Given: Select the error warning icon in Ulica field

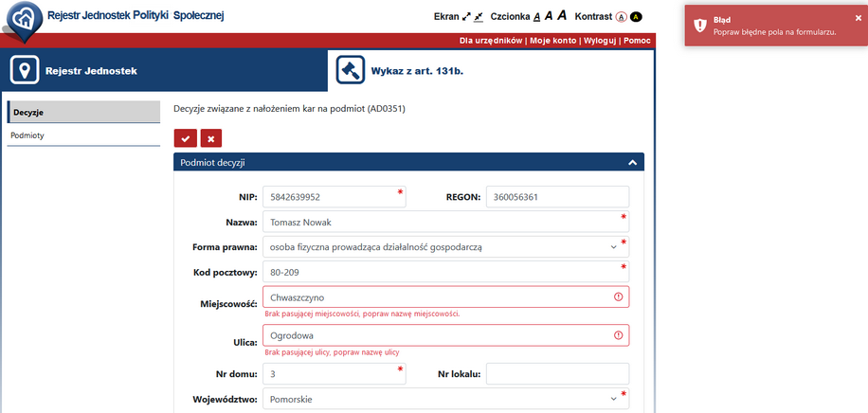Looking at the screenshot, I should [619, 335].
